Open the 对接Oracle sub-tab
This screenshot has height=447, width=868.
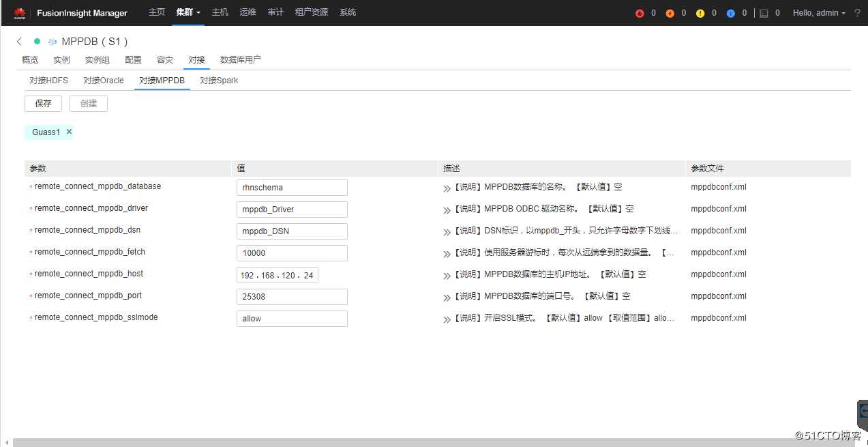104,81
